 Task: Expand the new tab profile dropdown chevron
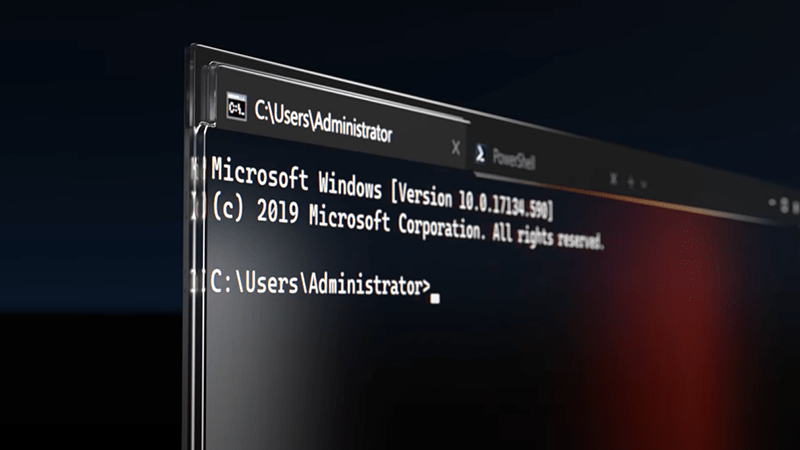click(644, 184)
